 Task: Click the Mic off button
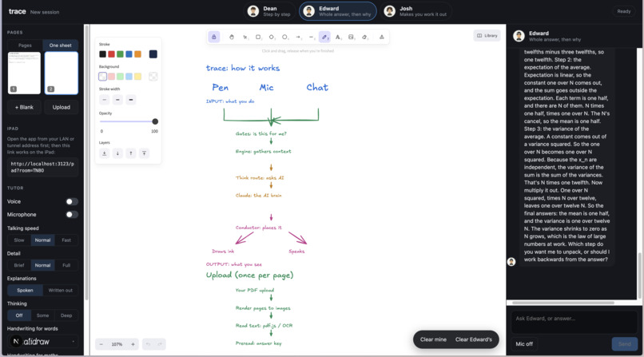(x=524, y=344)
